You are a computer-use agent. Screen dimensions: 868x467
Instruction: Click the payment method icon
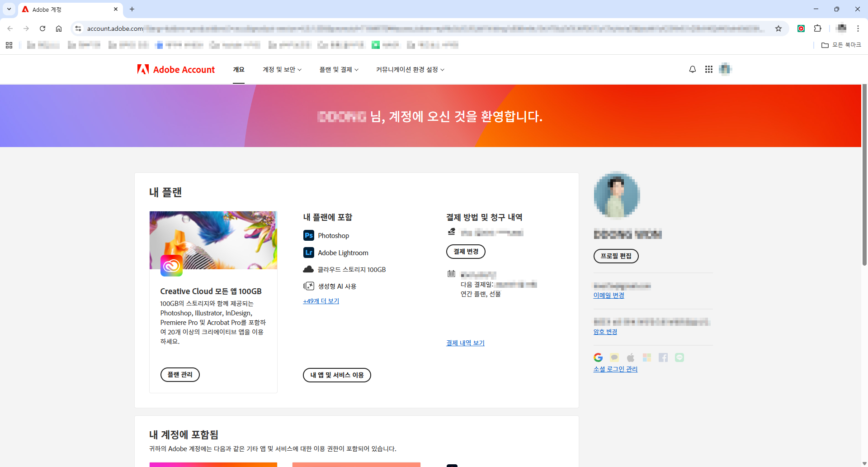pos(451,232)
